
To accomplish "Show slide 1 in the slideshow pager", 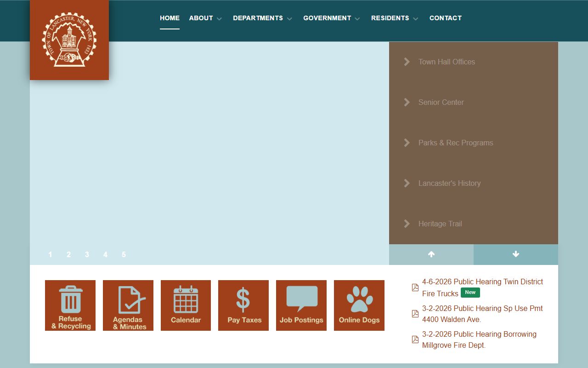I will 50,254.
